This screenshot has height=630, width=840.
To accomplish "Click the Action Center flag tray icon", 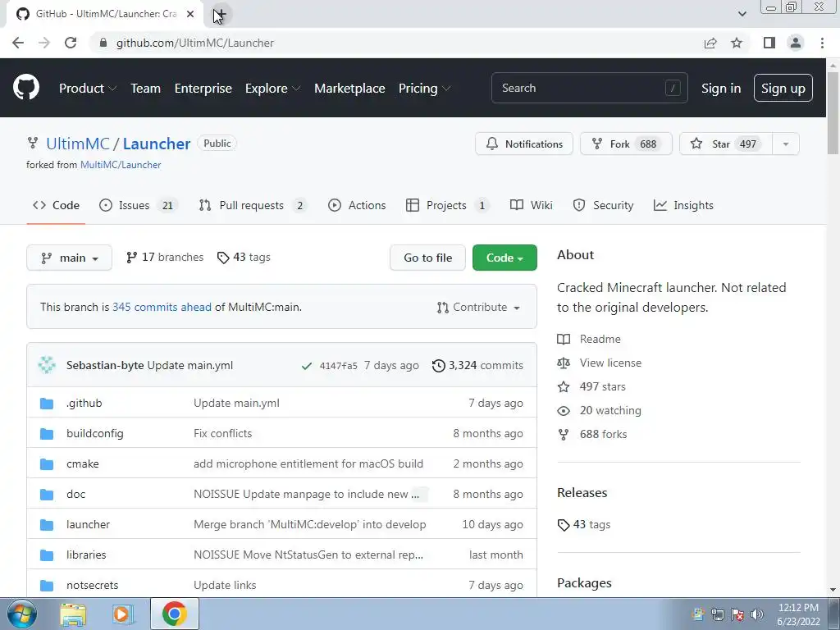I will [737, 614].
